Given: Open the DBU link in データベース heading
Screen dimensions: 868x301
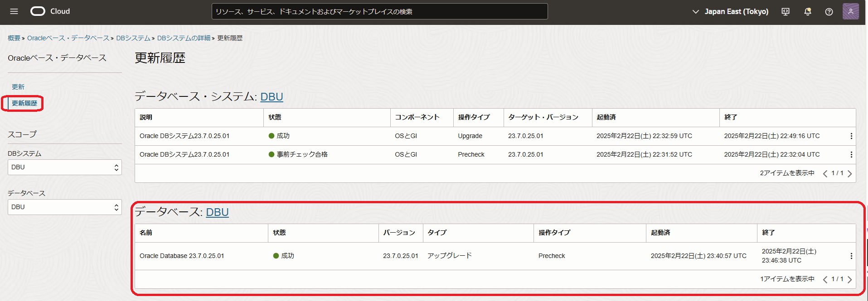Looking at the screenshot, I should click(x=217, y=212).
